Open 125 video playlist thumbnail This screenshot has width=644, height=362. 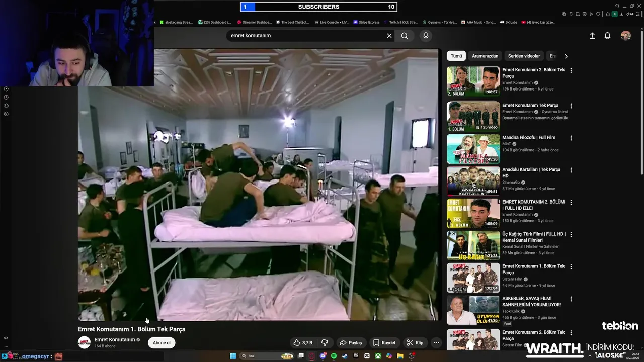click(473, 117)
